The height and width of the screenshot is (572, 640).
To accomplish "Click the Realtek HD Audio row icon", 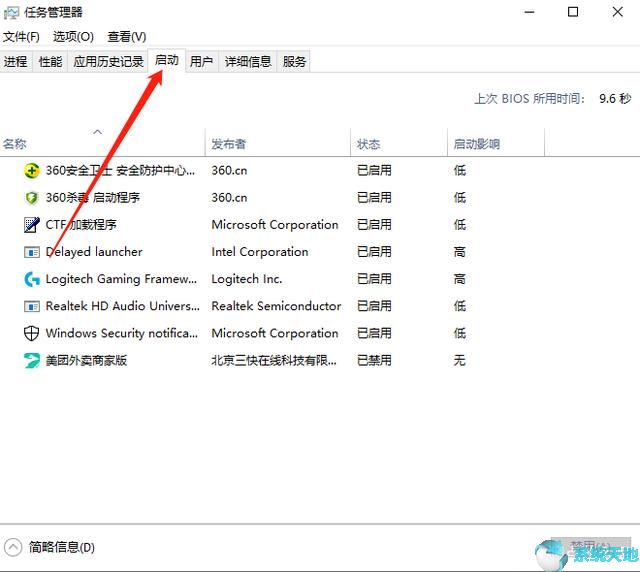I will [x=32, y=306].
